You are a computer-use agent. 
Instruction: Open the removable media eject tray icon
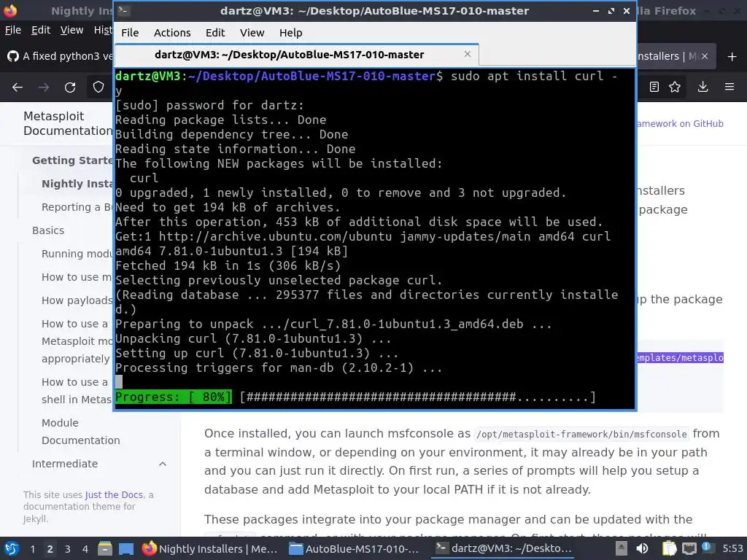click(x=622, y=548)
